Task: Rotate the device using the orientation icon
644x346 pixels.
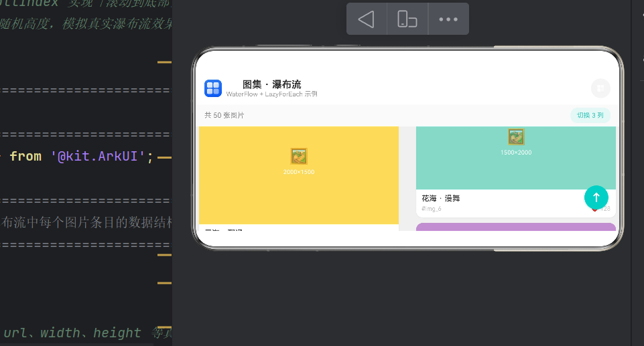Action: (407, 19)
